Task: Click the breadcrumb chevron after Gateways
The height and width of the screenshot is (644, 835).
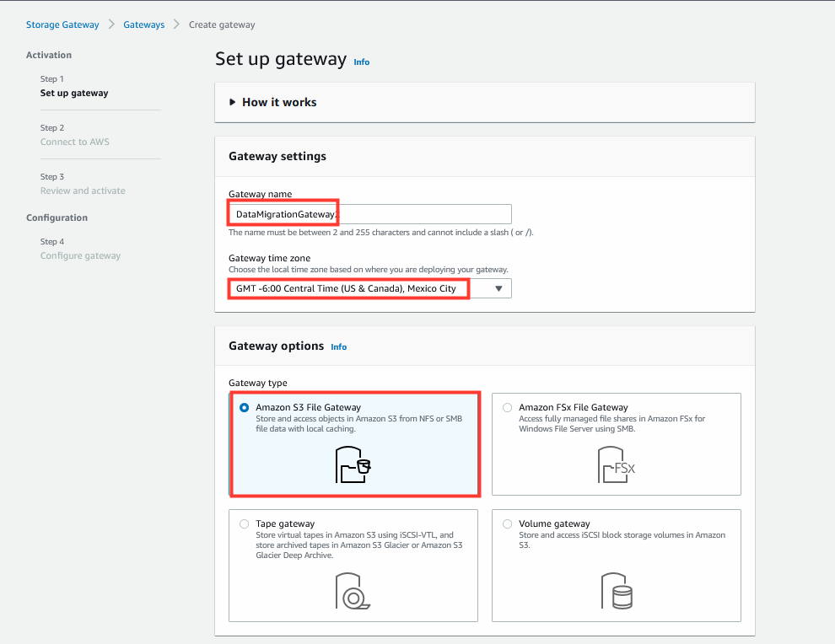Action: click(177, 24)
